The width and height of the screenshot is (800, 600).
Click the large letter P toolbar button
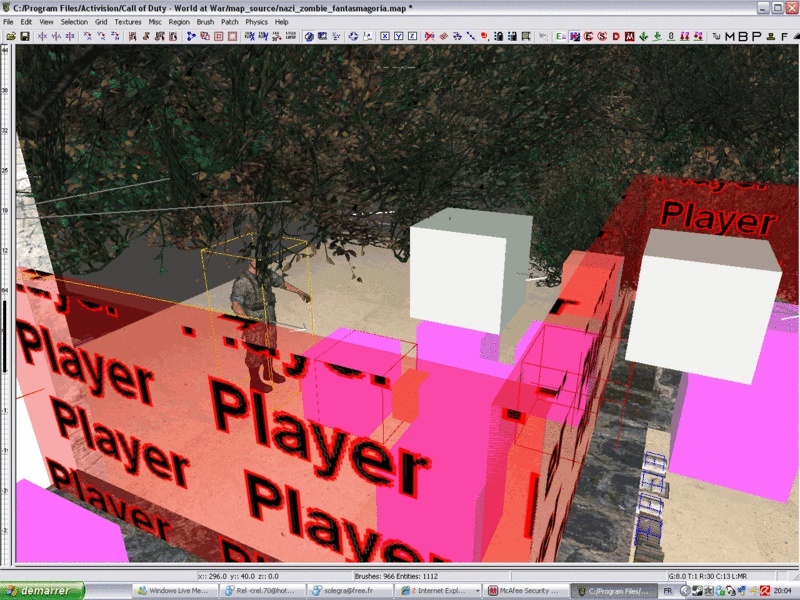tap(757, 36)
